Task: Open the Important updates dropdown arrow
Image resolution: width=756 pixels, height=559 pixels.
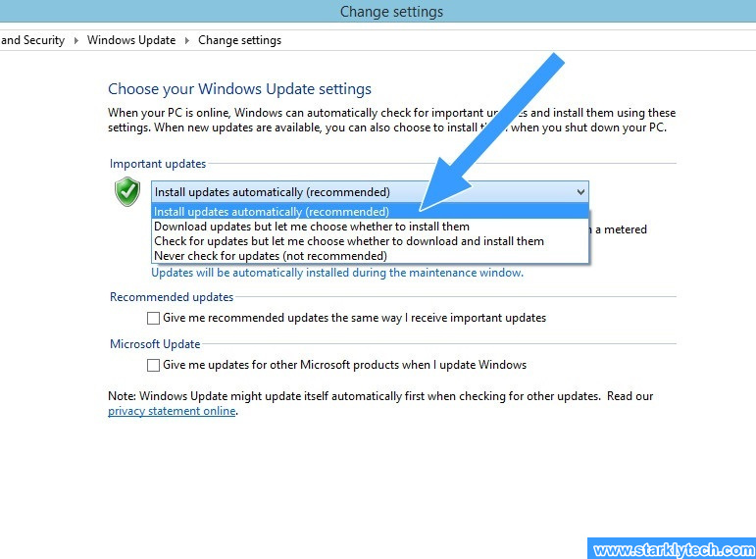Action: click(580, 192)
